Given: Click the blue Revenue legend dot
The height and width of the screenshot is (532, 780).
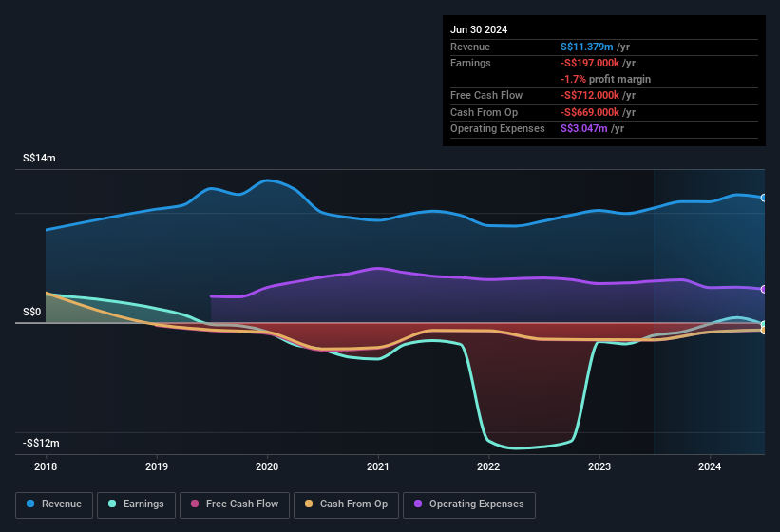Looking at the screenshot, I should (x=30, y=503).
